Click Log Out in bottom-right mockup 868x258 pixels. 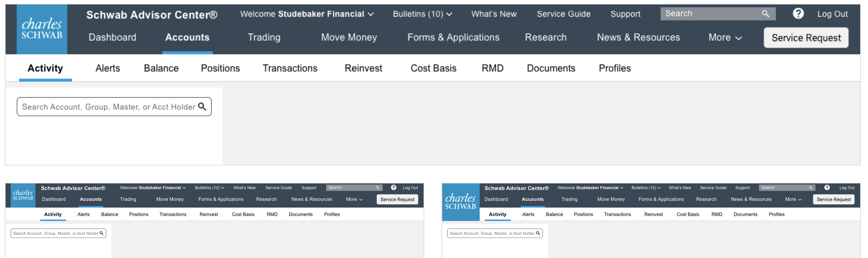847,188
